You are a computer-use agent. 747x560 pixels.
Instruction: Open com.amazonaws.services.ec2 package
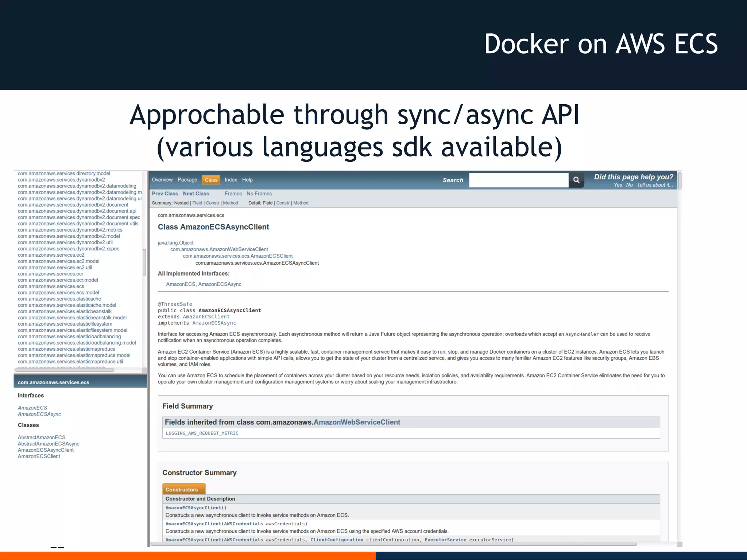pyautogui.click(x=51, y=255)
